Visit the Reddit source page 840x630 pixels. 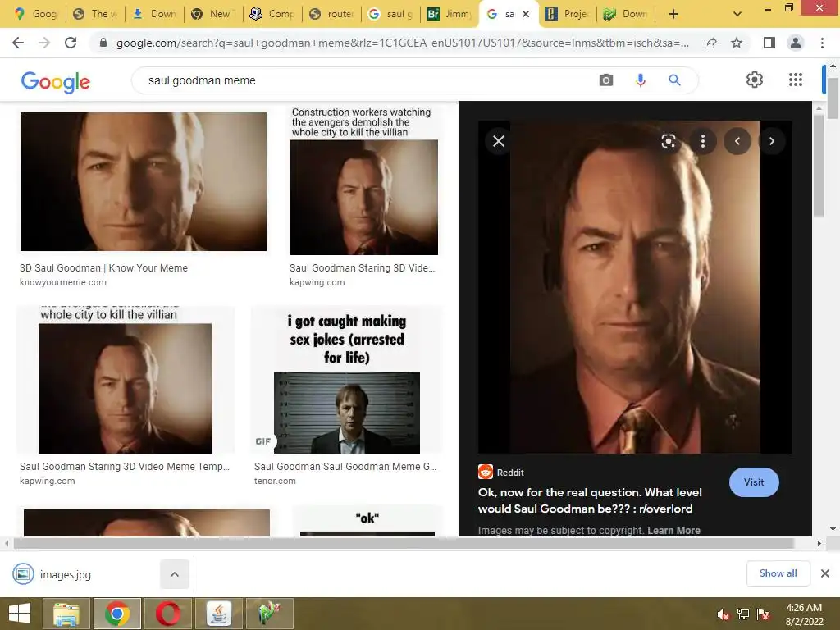[754, 482]
